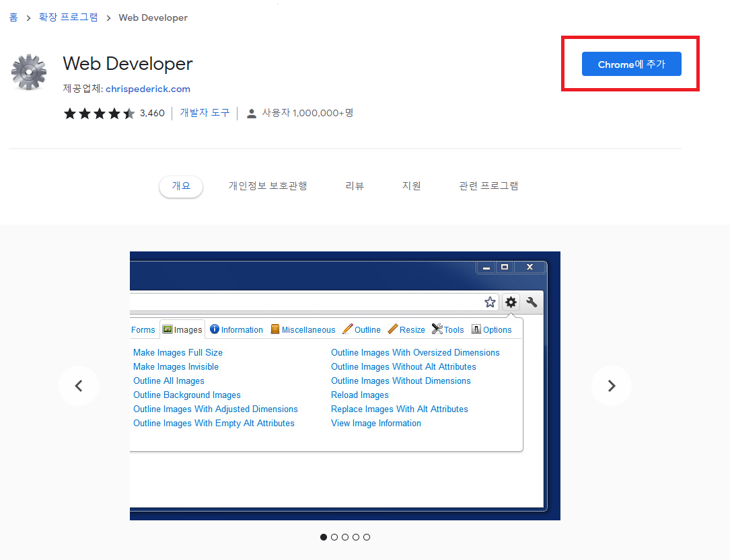Viewport: 730px width, 560px height.
Task: Go to 홈 breadcrumb link
Action: [x=13, y=17]
